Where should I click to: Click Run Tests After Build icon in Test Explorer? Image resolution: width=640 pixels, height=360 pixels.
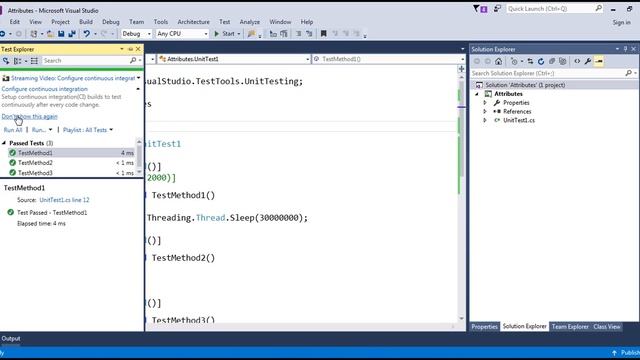(x=6, y=61)
